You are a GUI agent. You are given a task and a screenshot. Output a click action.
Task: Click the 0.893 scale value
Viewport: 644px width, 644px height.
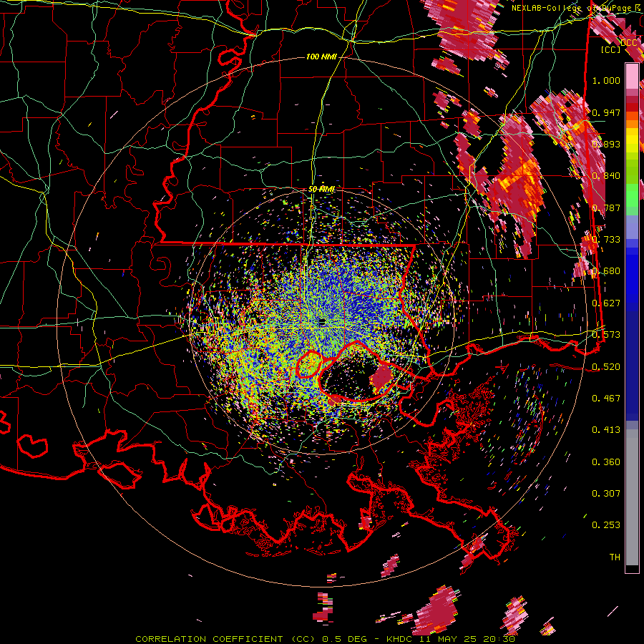pyautogui.click(x=606, y=144)
